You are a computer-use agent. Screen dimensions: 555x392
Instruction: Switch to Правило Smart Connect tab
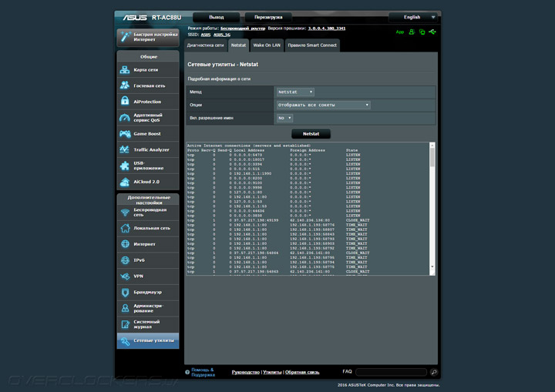312,45
